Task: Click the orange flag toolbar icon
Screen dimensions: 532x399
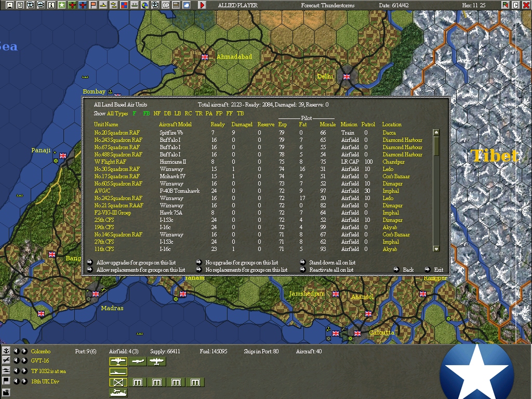Action: pos(93,5)
